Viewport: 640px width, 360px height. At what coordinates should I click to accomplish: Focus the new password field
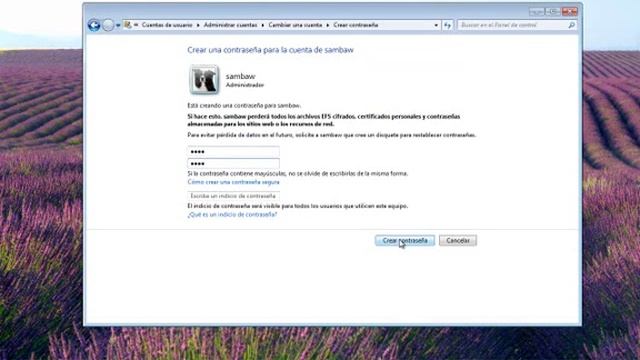(x=233, y=151)
